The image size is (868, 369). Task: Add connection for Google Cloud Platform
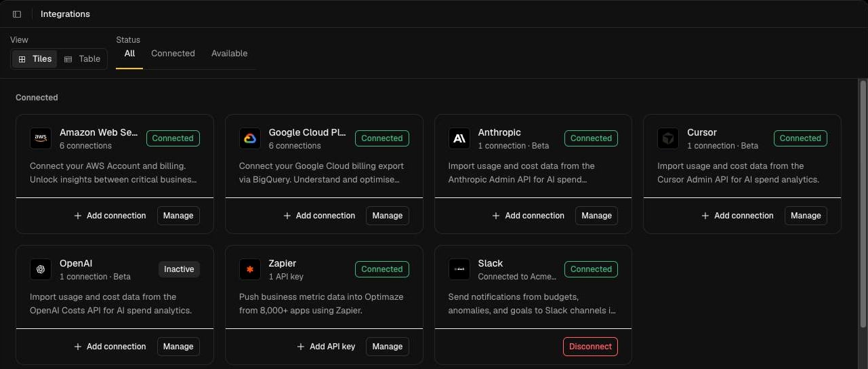click(x=319, y=216)
